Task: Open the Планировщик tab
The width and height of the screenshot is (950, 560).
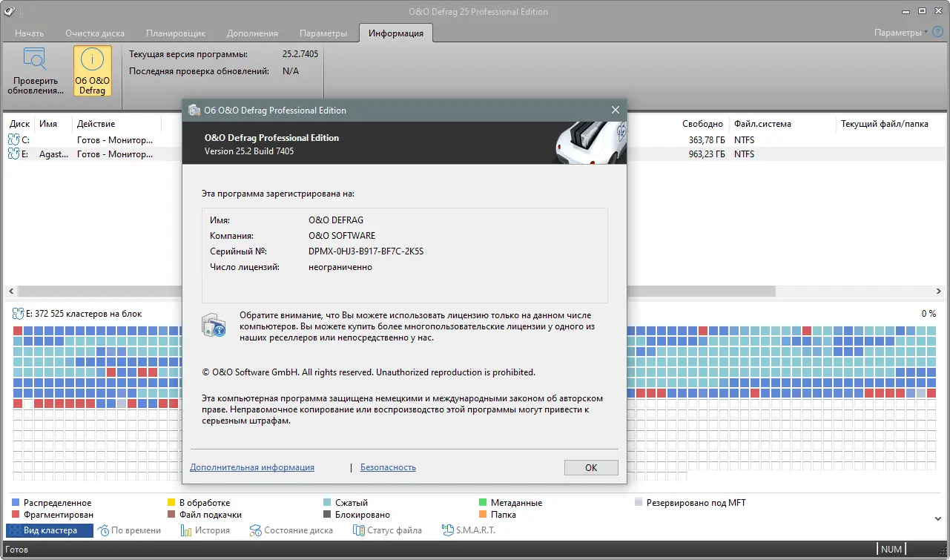Action: [176, 33]
